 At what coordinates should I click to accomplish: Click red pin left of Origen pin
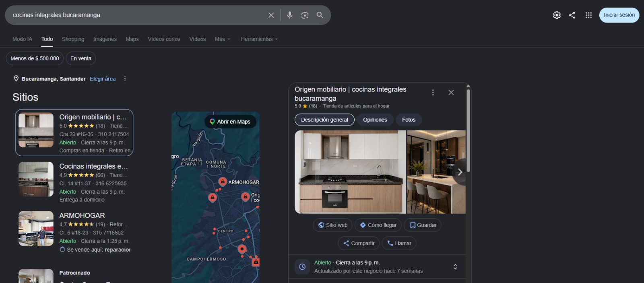point(212,198)
